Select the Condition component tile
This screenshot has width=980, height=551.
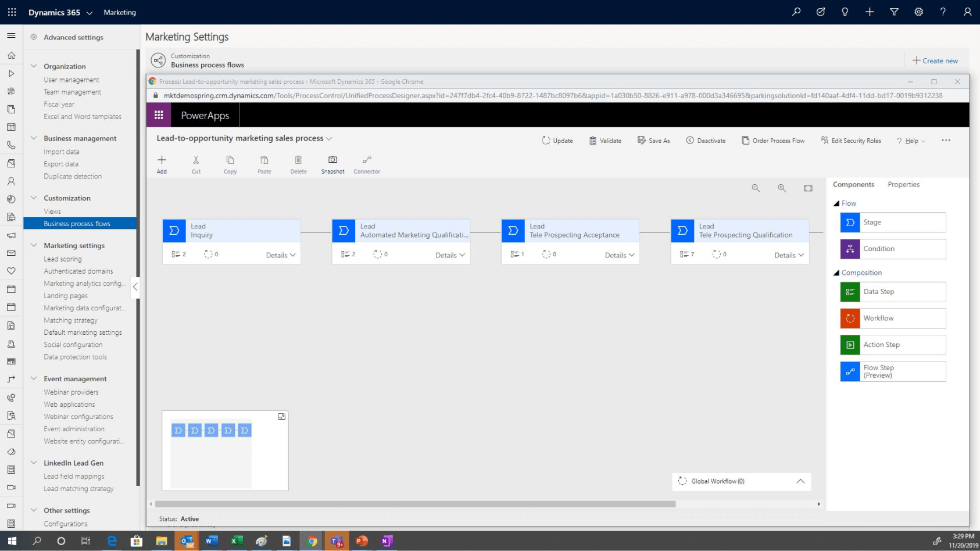tap(893, 249)
